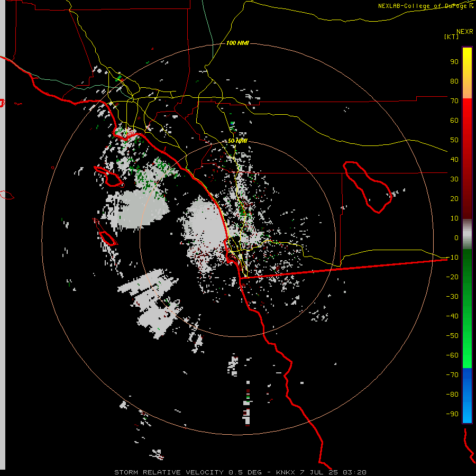
Task: Click the "70" value on the velocity scale
Action: coord(454,101)
